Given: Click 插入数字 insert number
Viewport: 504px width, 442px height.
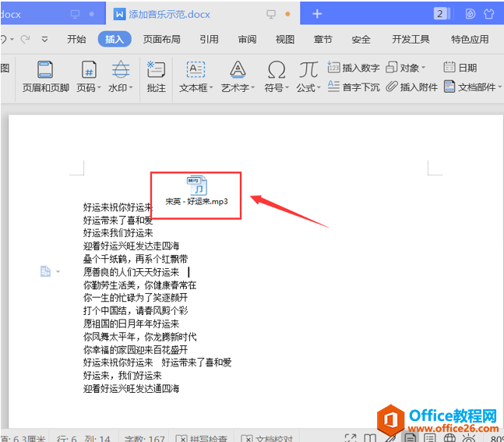Looking at the screenshot, I should [354, 68].
